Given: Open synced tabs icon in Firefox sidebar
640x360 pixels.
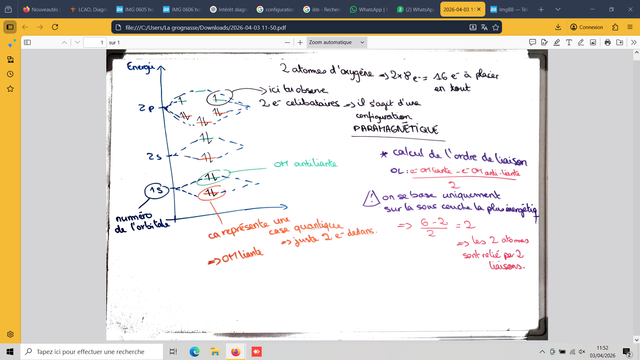Looking at the screenshot, I should 11,60.
